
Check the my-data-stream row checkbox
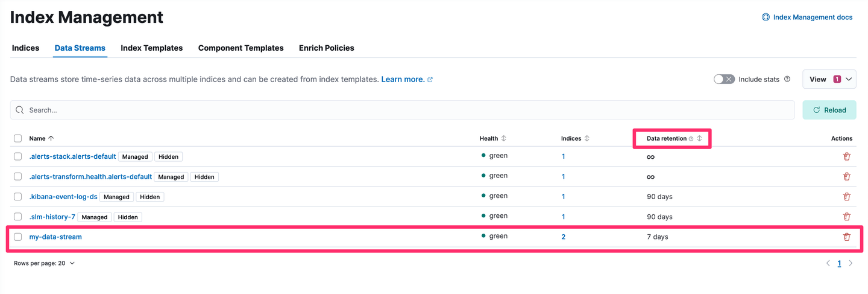pos(18,237)
